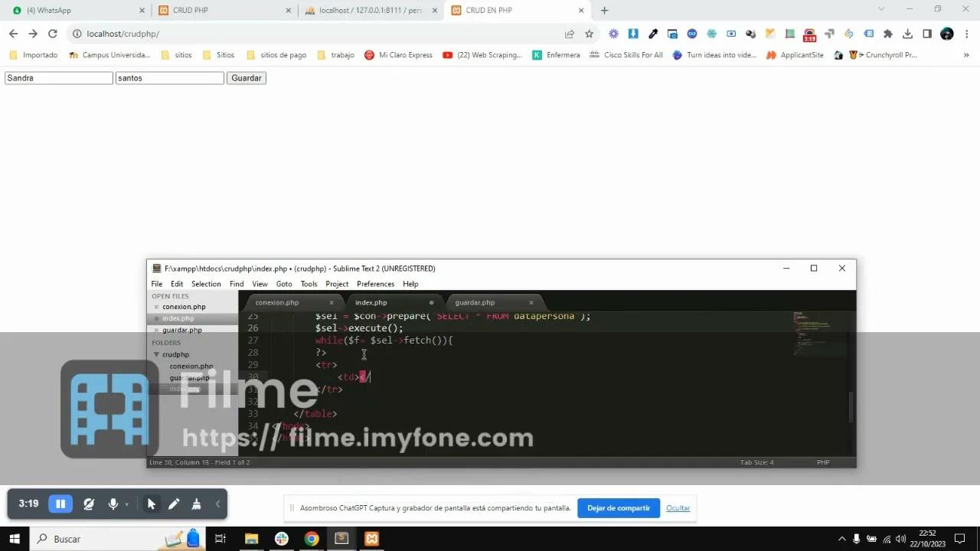Click the Guardar button on the webpage
980x551 pixels.
pos(246,77)
